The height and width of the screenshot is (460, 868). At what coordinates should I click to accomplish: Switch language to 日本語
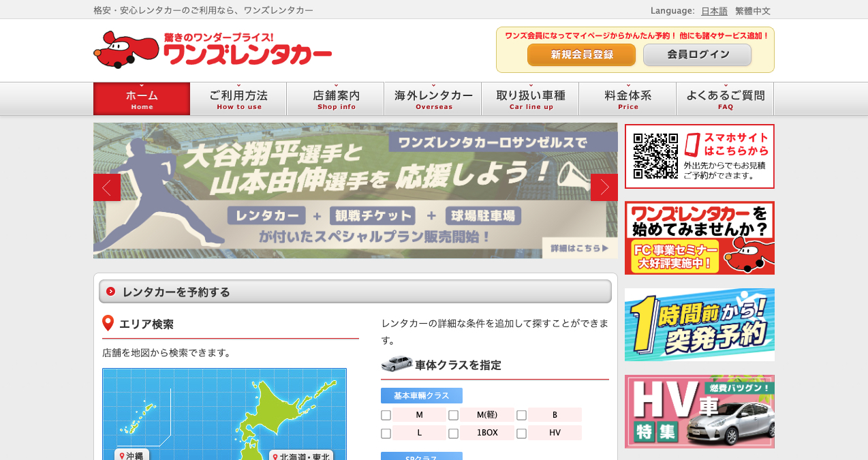click(x=714, y=11)
